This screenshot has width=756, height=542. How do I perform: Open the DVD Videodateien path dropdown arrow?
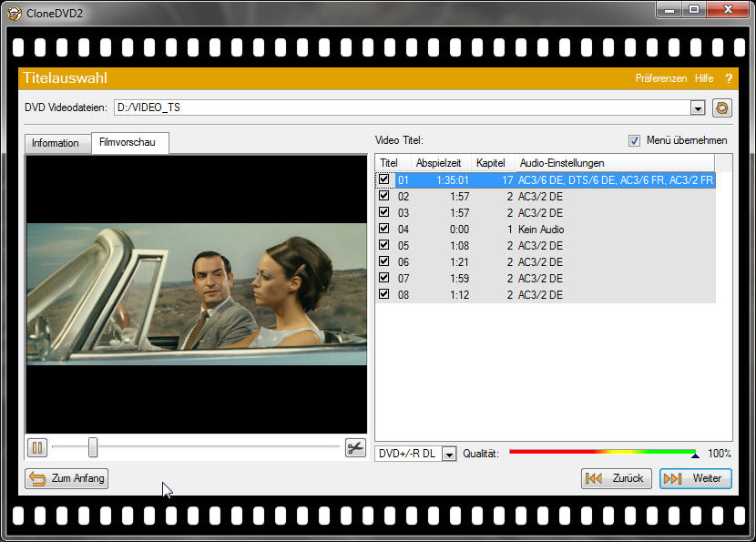point(698,108)
